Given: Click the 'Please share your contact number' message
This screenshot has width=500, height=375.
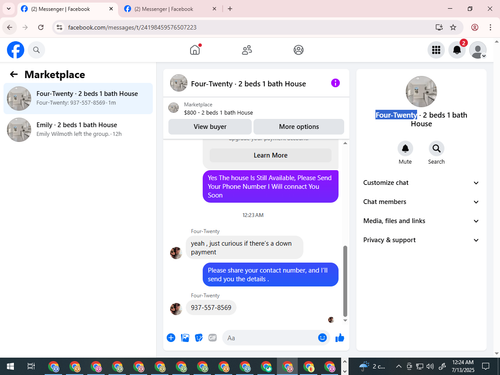Looking at the screenshot, I should (270, 275).
